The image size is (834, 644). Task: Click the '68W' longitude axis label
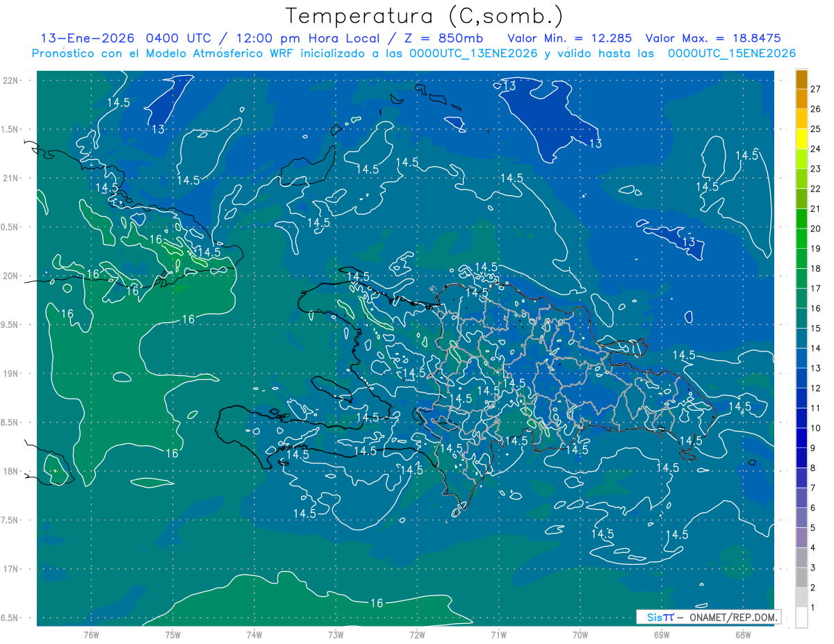click(743, 634)
